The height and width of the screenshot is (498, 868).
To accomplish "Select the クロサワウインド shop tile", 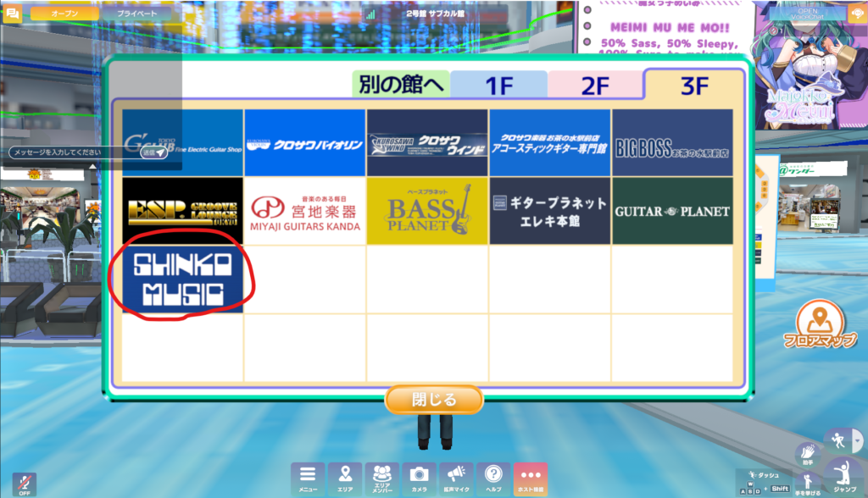I will pos(427,143).
